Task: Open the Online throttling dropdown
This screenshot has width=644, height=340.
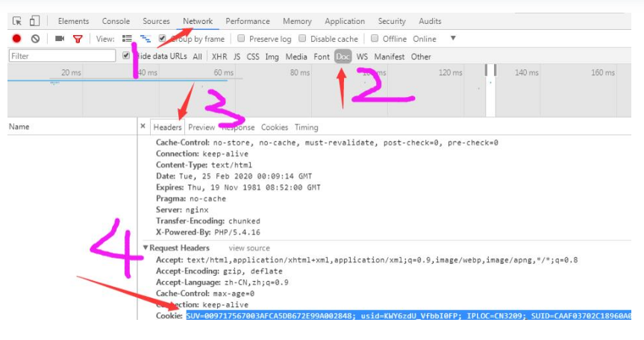Action: 452,39
